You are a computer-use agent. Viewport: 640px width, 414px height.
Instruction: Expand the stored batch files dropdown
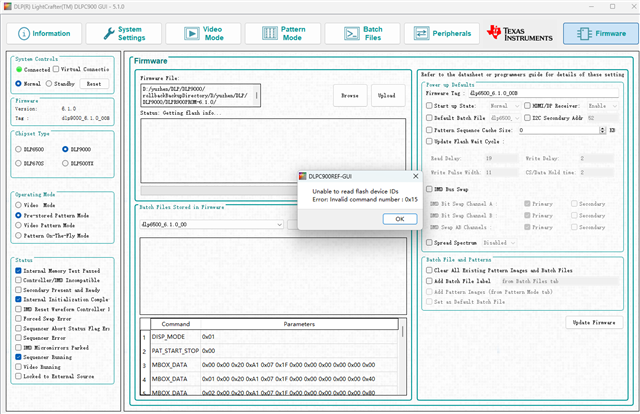tap(211, 225)
